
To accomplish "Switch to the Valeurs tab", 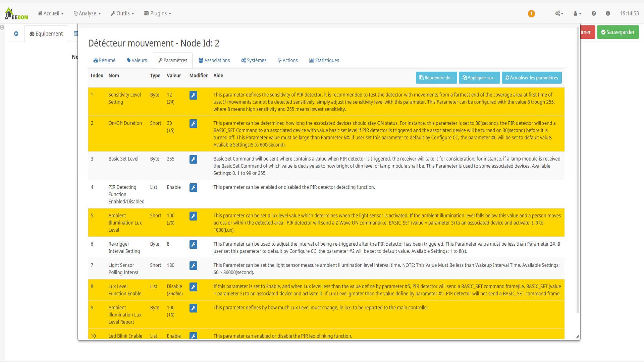I will pos(137,60).
